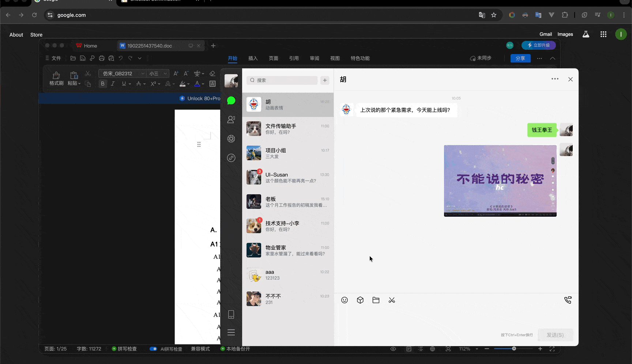The height and width of the screenshot is (364, 632).
Task: Click the 搜索 search field in chat list
Action: pyautogui.click(x=282, y=80)
